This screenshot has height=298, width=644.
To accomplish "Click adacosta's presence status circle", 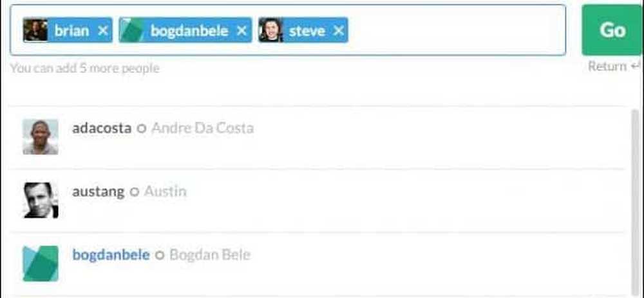I will pyautogui.click(x=142, y=128).
